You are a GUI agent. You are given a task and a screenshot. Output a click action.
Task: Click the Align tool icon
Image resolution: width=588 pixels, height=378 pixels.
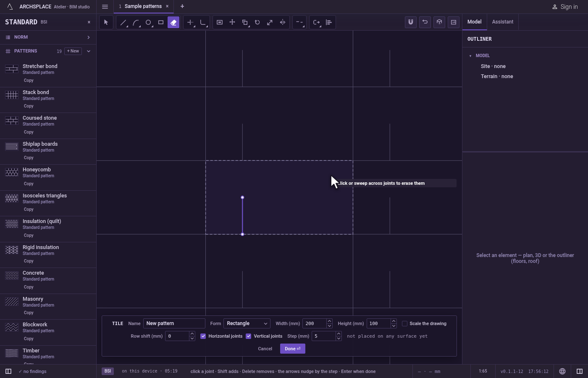329,22
